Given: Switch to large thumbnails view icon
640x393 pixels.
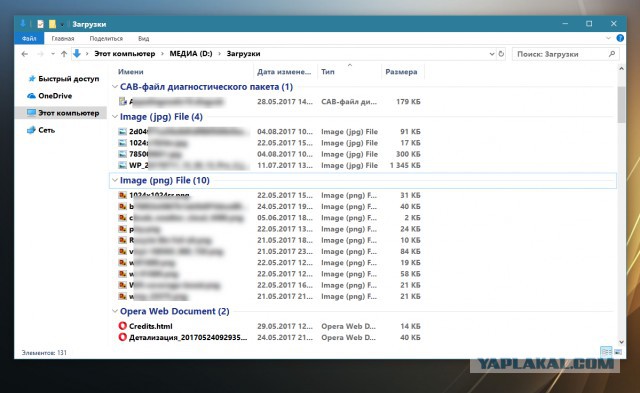Looking at the screenshot, I should click(618, 352).
